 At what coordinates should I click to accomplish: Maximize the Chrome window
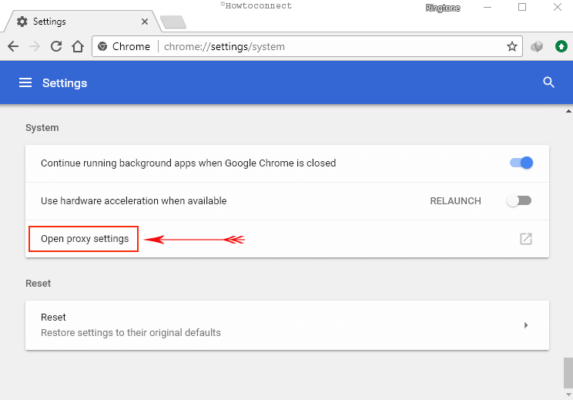pos(522,7)
